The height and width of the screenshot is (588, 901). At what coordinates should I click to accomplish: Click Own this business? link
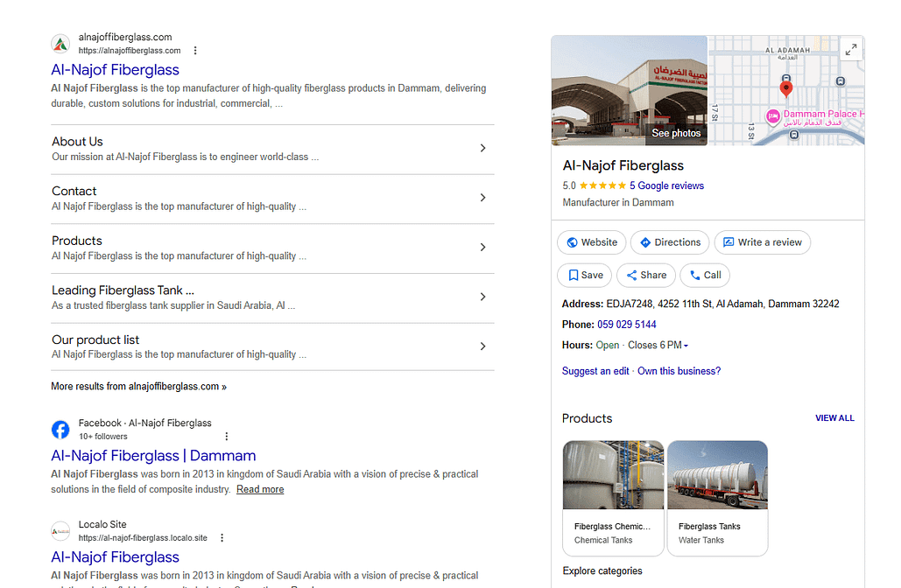point(679,371)
